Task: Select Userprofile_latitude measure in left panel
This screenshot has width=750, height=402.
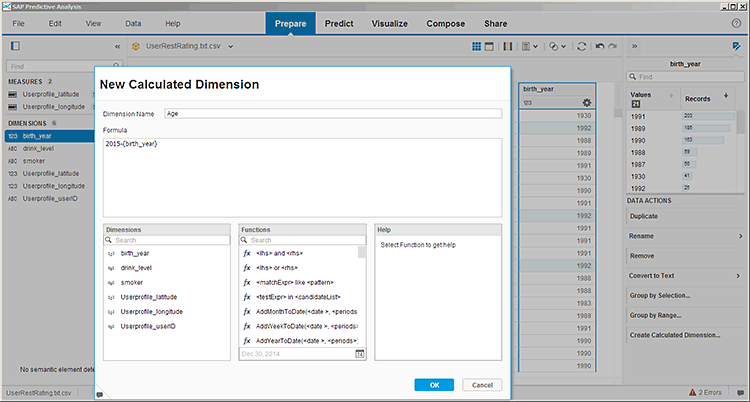Action: (51, 94)
